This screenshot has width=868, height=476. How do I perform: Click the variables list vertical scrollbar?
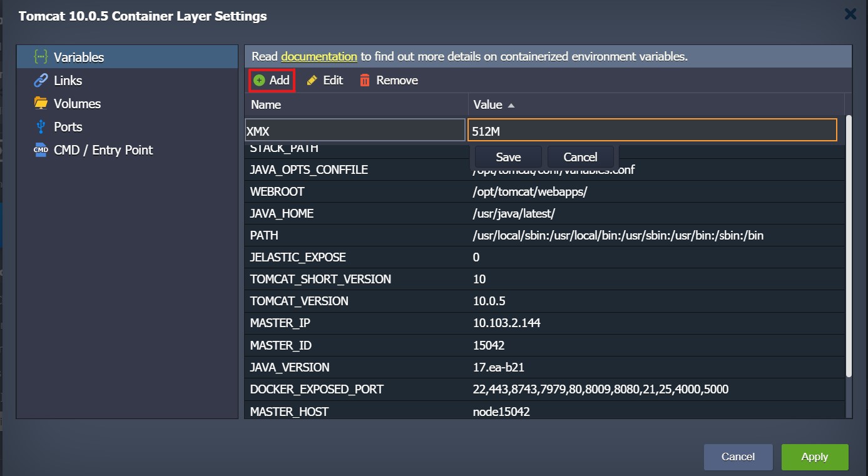click(849, 246)
